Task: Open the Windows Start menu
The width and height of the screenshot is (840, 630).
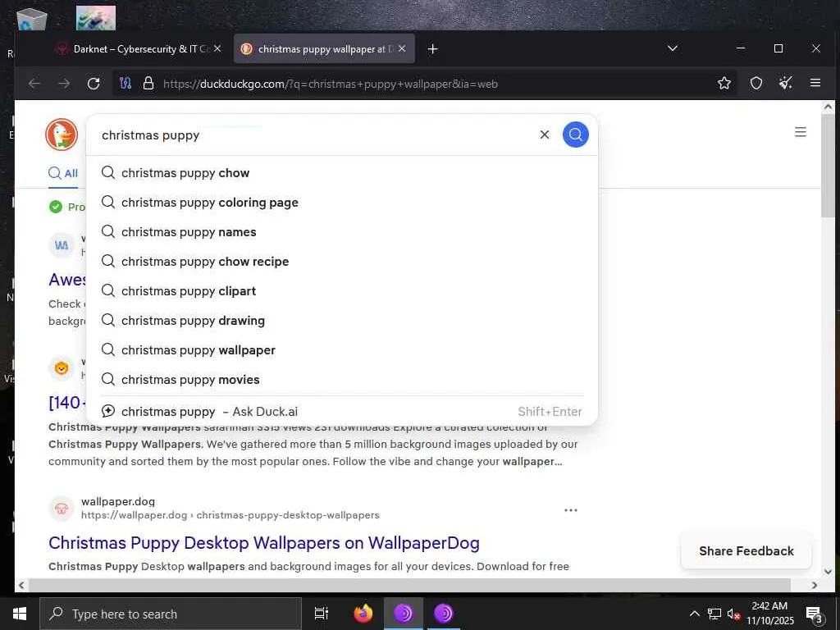Action: pyautogui.click(x=20, y=614)
